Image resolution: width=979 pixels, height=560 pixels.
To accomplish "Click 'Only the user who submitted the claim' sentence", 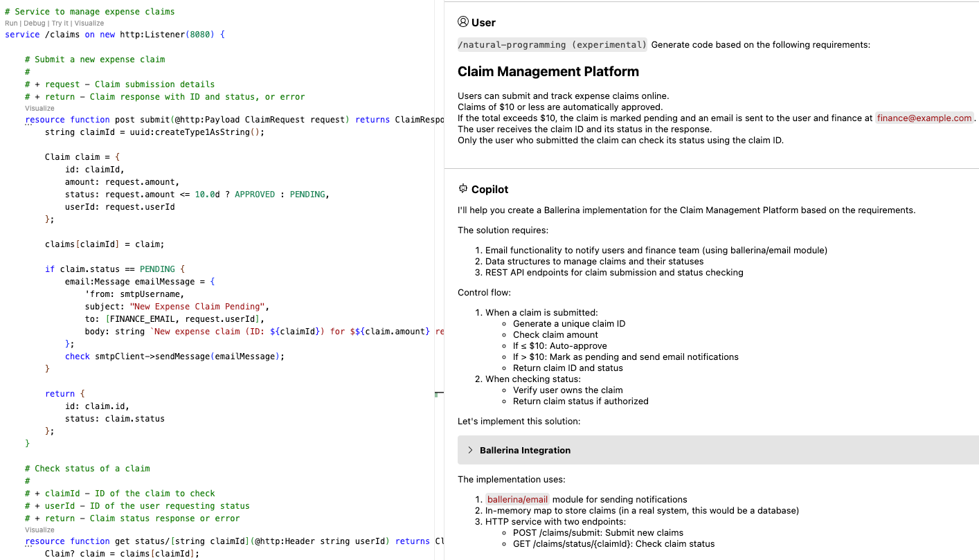I will [x=620, y=140].
